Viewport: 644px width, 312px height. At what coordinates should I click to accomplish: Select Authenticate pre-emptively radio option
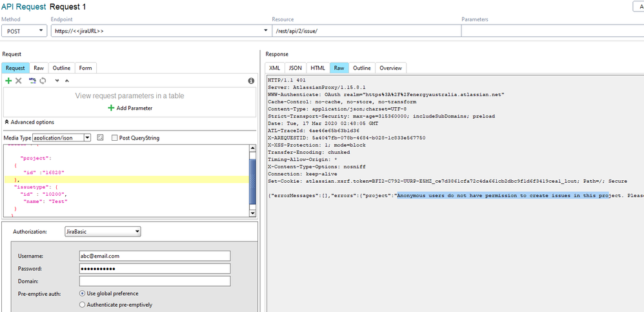(82, 305)
